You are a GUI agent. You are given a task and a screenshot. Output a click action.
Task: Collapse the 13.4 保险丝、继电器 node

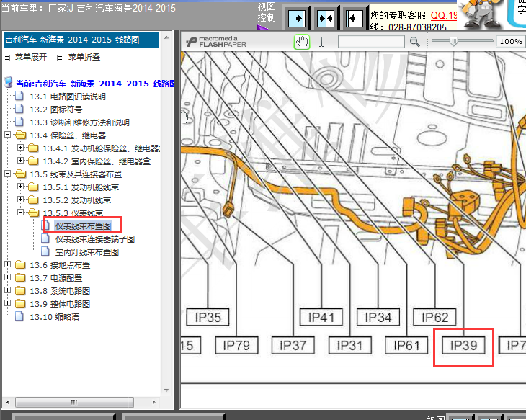click(x=7, y=135)
